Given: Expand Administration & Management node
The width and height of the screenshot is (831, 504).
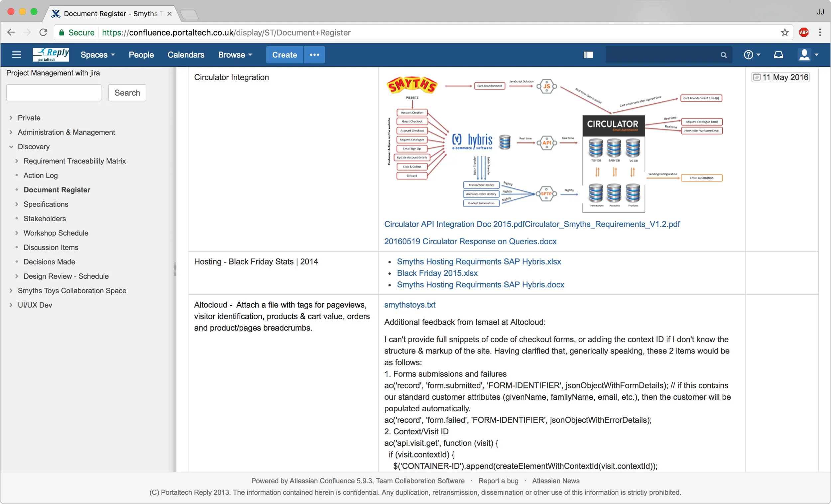Looking at the screenshot, I should [x=11, y=132].
